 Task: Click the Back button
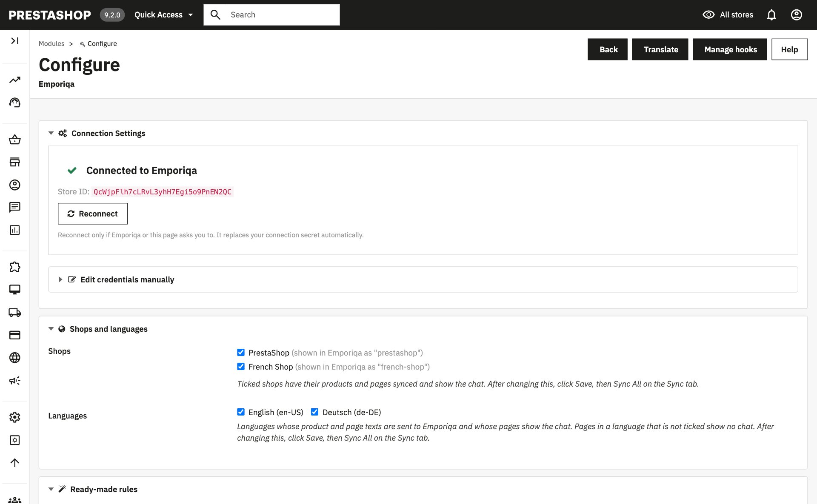point(608,49)
